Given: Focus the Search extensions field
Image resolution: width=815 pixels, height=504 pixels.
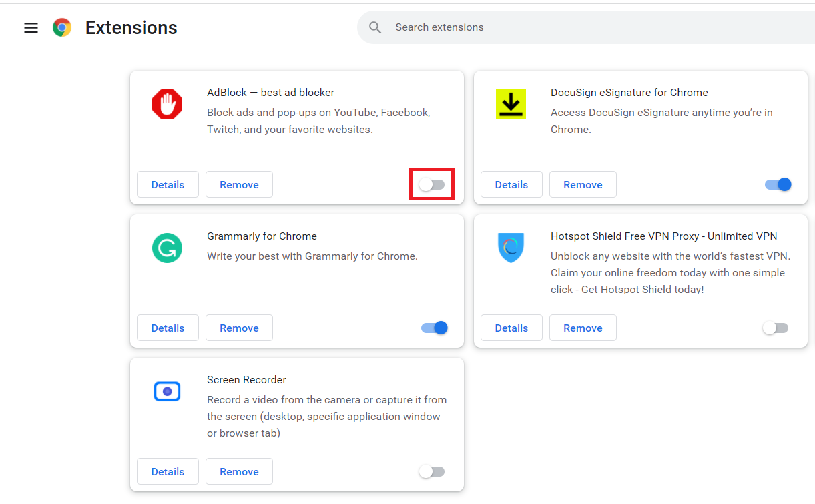Looking at the screenshot, I should click(586, 27).
